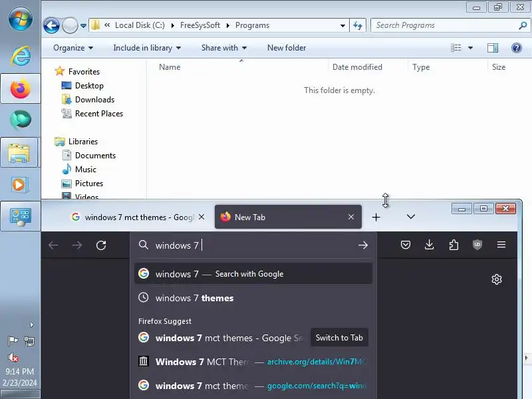Click the URL bar go arrow
This screenshot has height=399, width=532.
click(362, 245)
